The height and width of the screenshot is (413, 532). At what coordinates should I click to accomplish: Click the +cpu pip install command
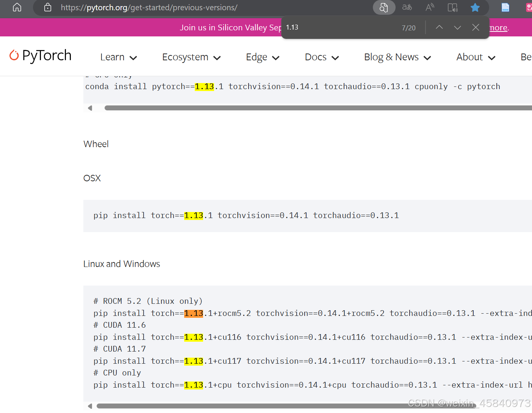coord(313,385)
